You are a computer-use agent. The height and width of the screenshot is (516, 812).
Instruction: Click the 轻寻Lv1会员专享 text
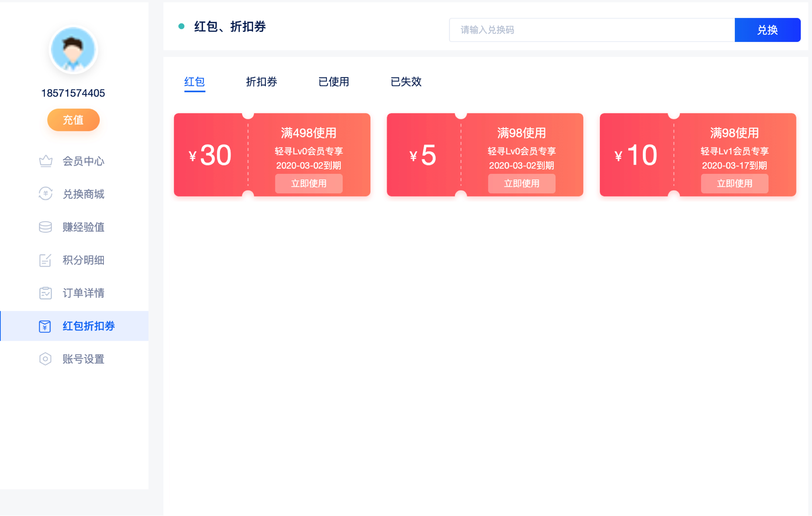[735, 151]
